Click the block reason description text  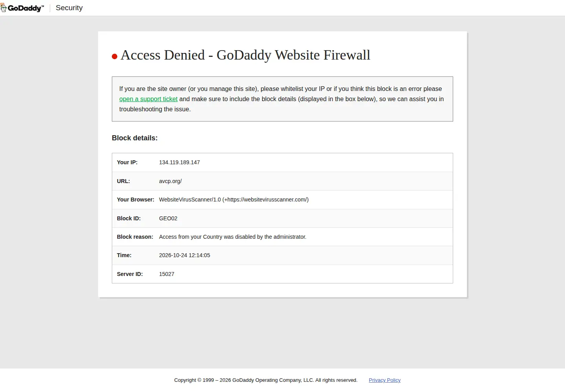coord(233,237)
